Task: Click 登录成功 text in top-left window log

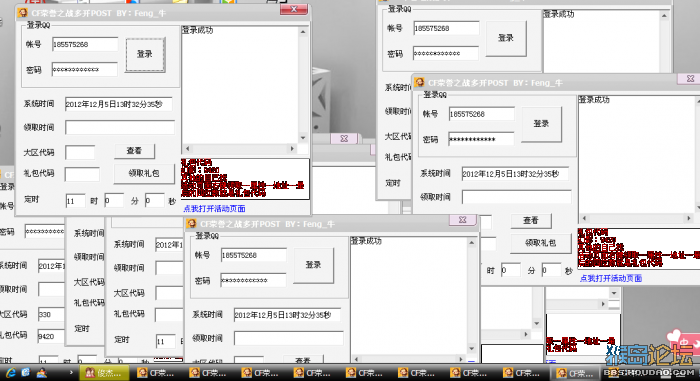Action: [x=197, y=30]
